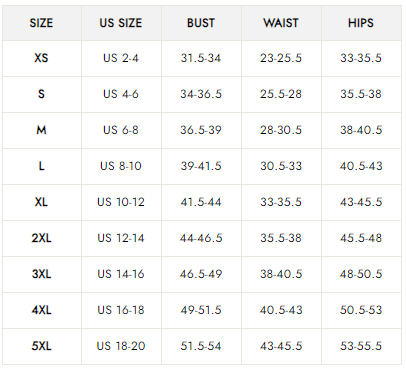Click the 5XL size label
Image resolution: width=406 pixels, height=369 pixels.
41,346
